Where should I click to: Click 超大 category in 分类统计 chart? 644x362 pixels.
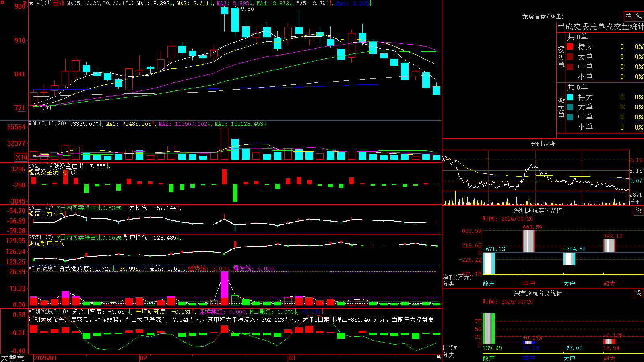point(609,358)
